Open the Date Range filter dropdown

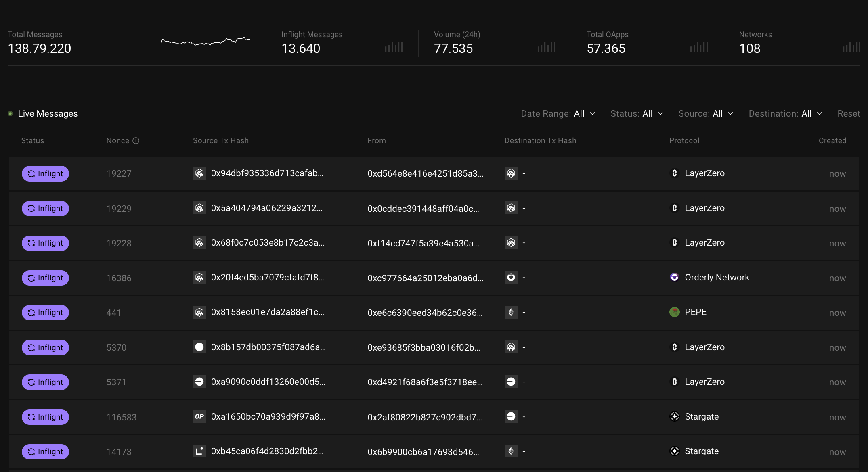(x=558, y=114)
